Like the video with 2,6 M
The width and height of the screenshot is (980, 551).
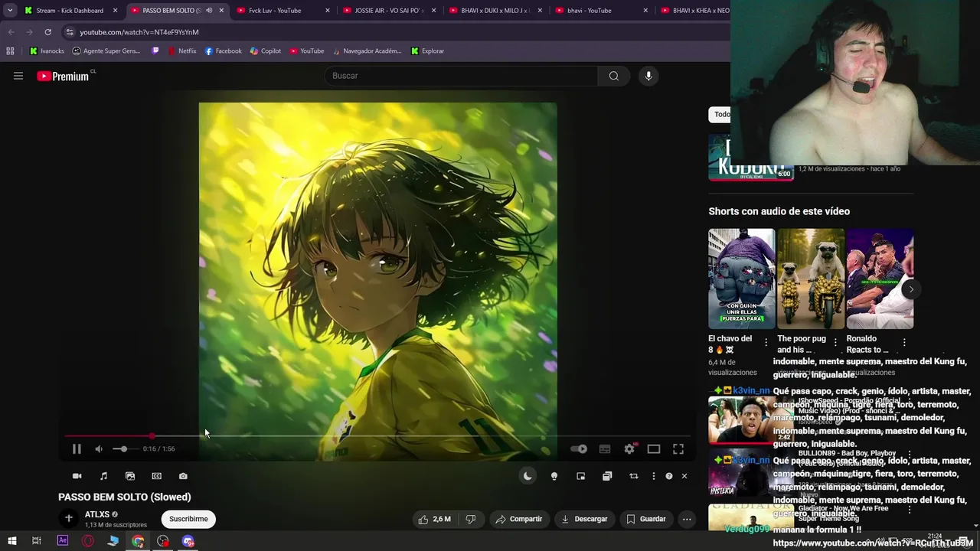tap(434, 519)
